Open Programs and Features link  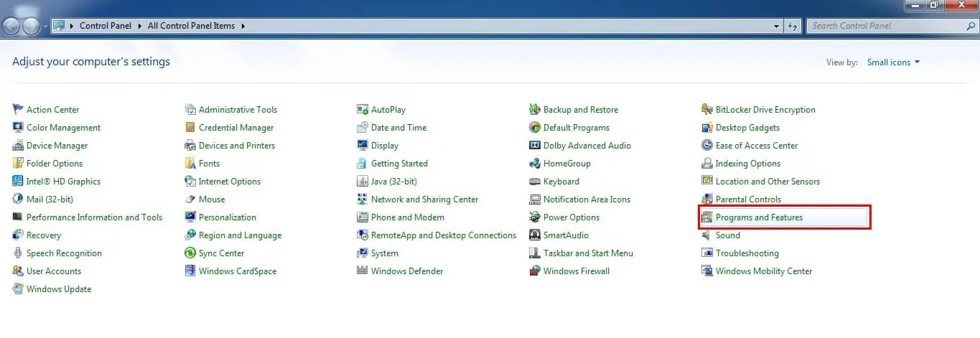point(759,217)
